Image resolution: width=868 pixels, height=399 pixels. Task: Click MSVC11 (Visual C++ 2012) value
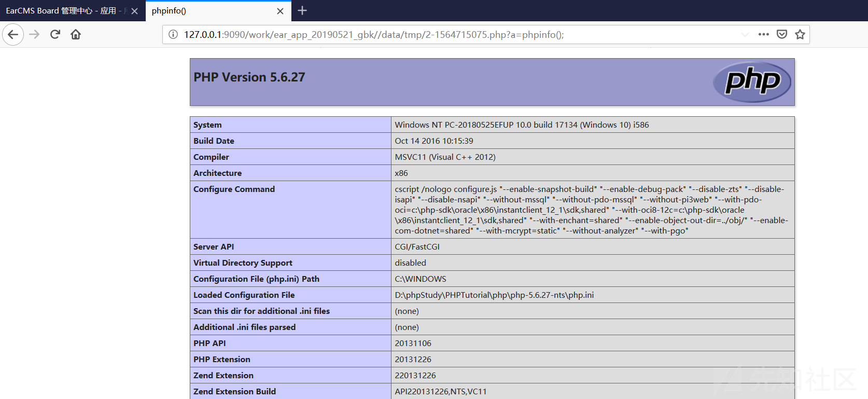tap(445, 157)
